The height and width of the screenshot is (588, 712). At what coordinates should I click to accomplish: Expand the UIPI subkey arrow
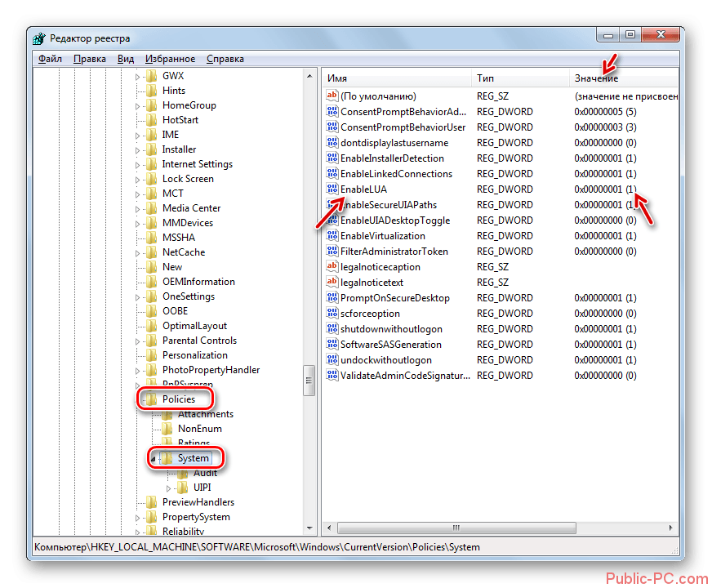click(168, 488)
